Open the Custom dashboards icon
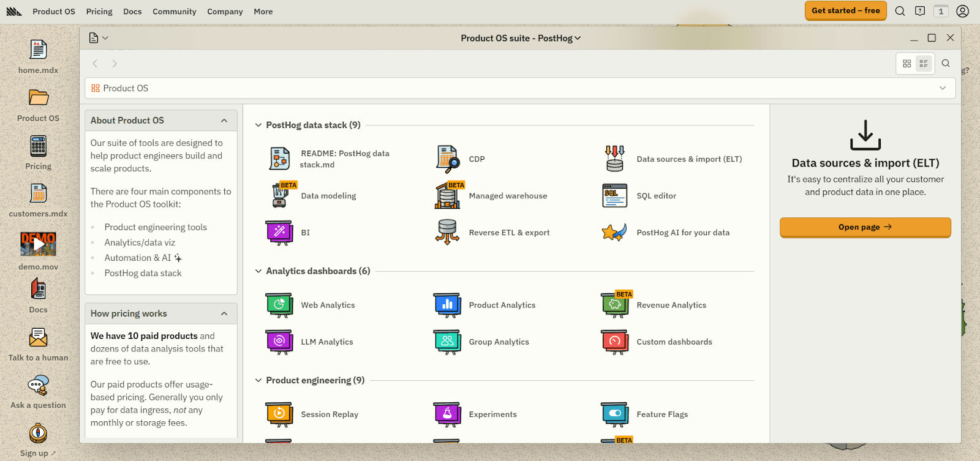 (615, 342)
